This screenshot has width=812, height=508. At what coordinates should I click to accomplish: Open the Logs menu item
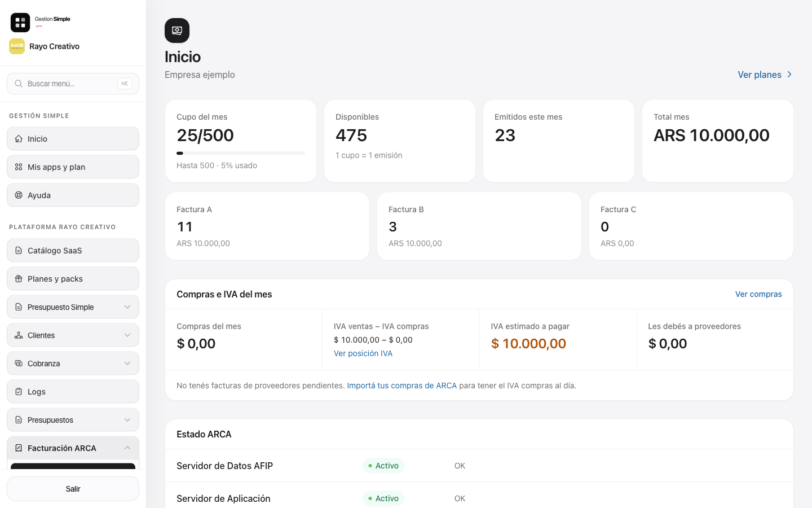[x=73, y=392]
